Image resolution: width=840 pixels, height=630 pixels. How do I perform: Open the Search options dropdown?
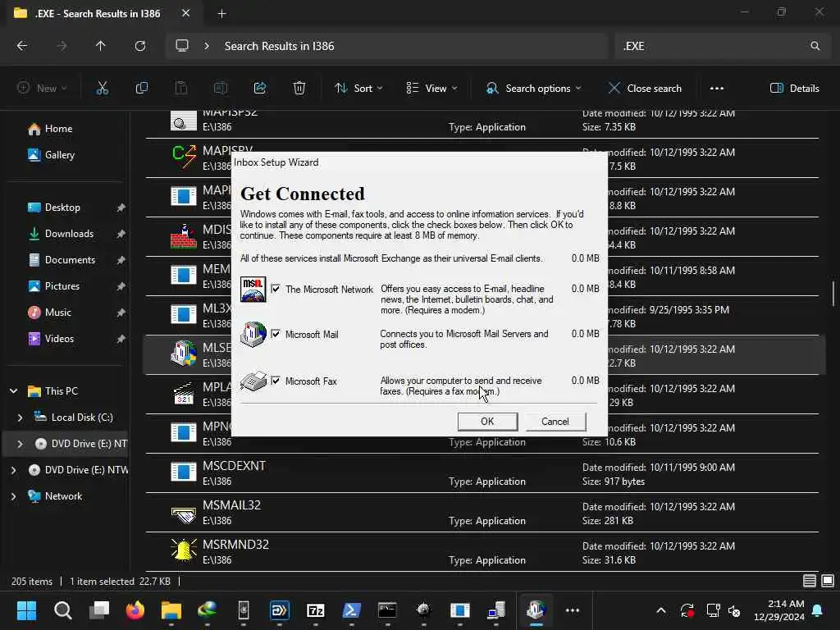pos(533,89)
